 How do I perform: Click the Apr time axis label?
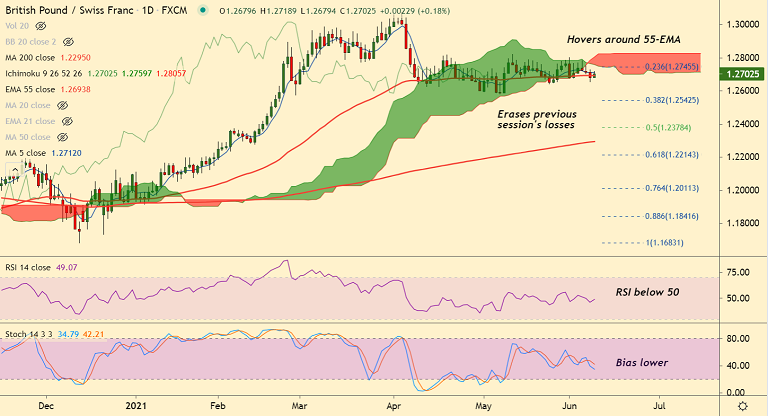coord(393,406)
